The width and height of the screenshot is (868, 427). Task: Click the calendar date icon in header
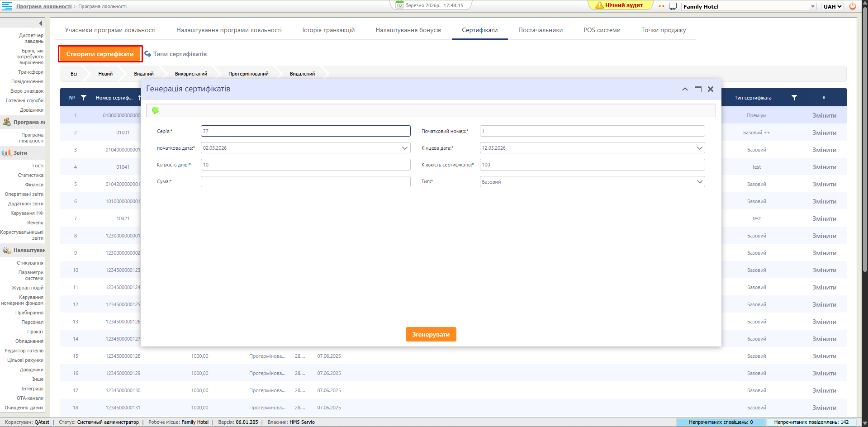coord(399,5)
